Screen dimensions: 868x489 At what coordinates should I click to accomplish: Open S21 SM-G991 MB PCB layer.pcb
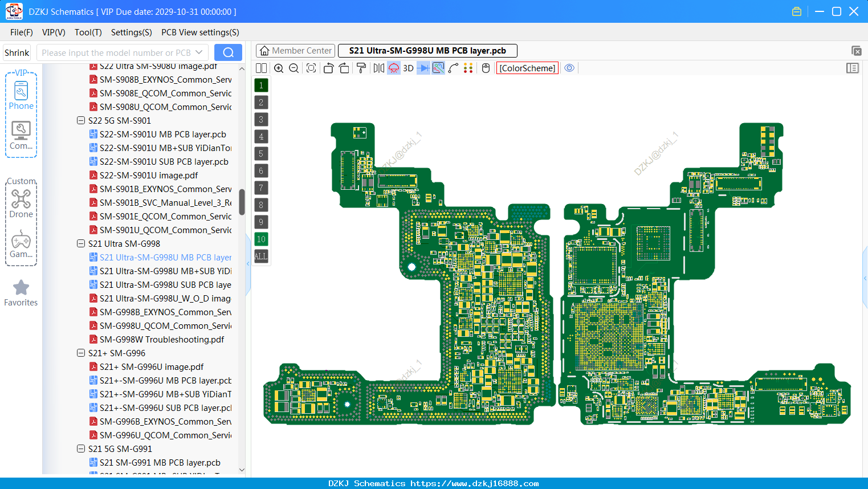point(160,463)
